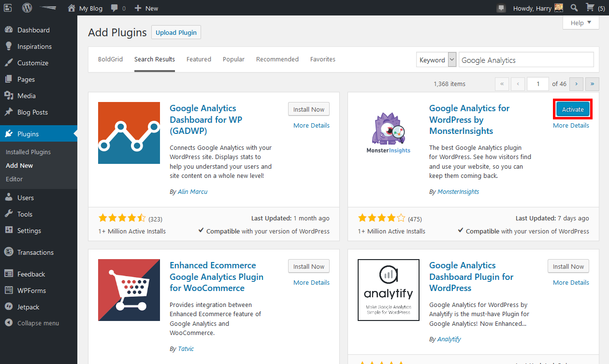The height and width of the screenshot is (364, 609).
Task: Click the Feedback icon in sidebar
Action: pos(9,274)
